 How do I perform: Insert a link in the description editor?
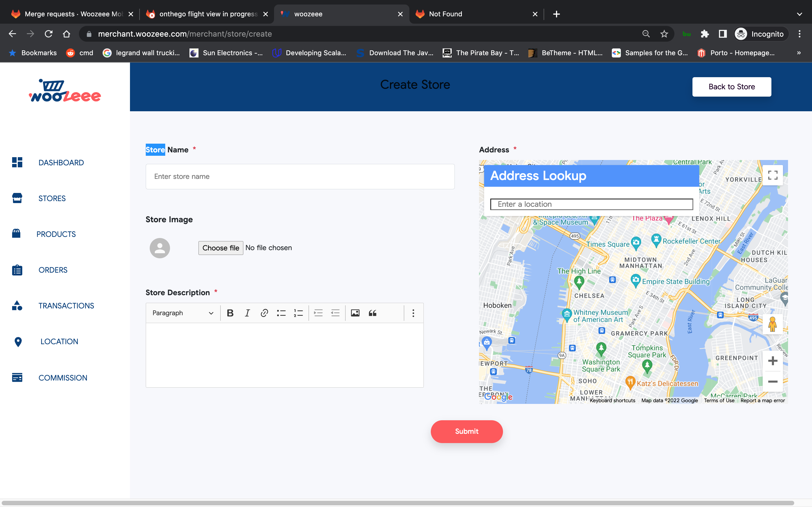[264, 313]
